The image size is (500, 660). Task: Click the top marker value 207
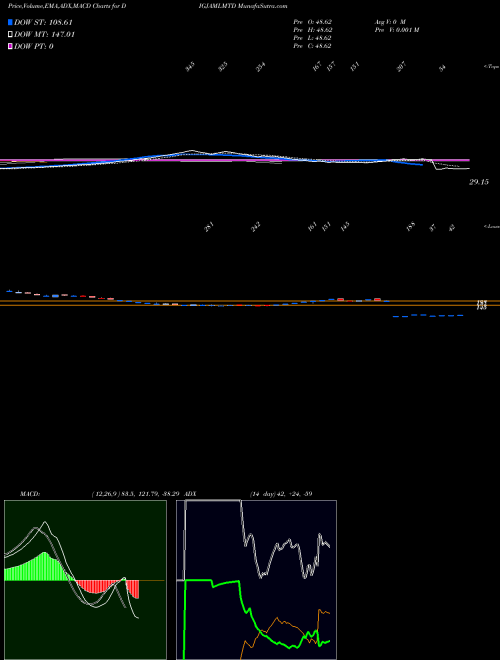click(402, 67)
